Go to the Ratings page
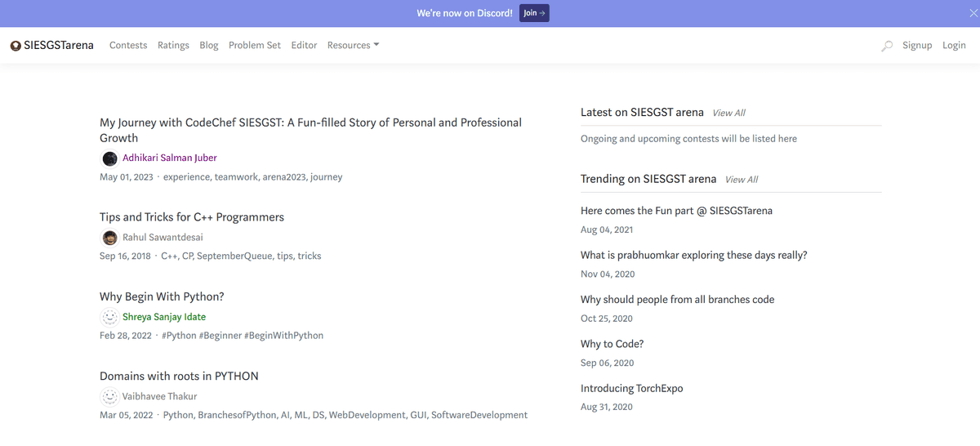The image size is (980, 446). point(173,46)
